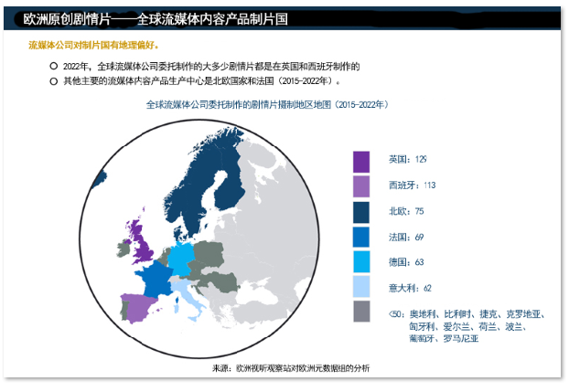
Task: Select the blue France legend swatch
Action: pos(362,238)
